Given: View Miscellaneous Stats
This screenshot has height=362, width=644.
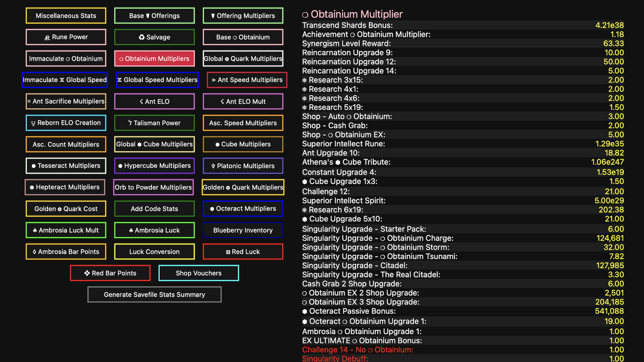Looking at the screenshot, I should pos(66,15).
